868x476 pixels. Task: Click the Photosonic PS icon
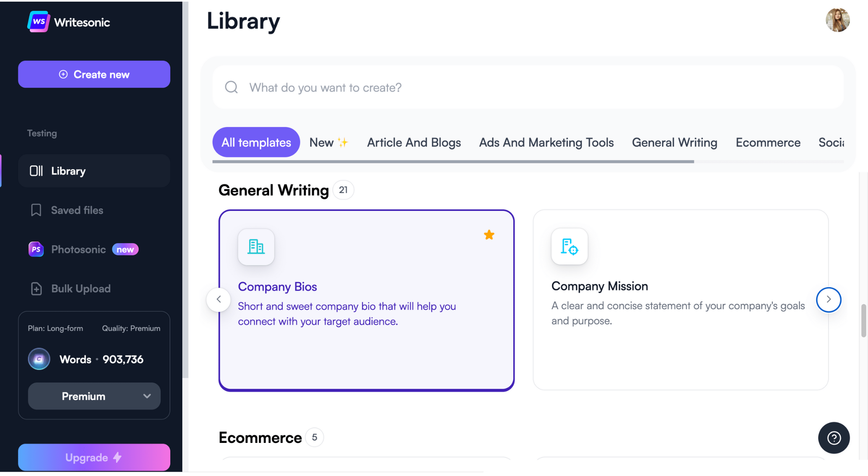[36, 249]
